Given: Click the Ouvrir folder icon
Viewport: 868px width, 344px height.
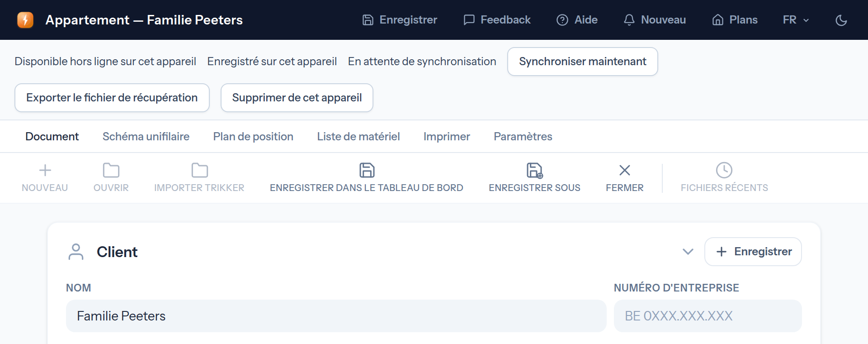Looking at the screenshot, I should 111,170.
